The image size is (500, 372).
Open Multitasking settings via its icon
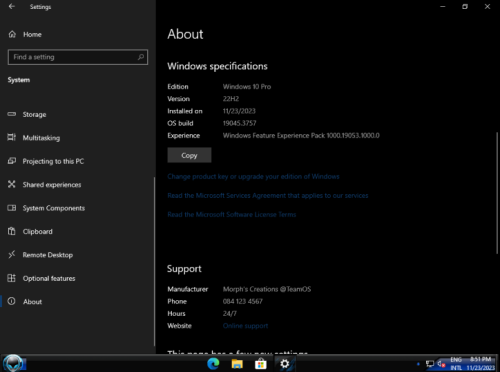pos(12,137)
